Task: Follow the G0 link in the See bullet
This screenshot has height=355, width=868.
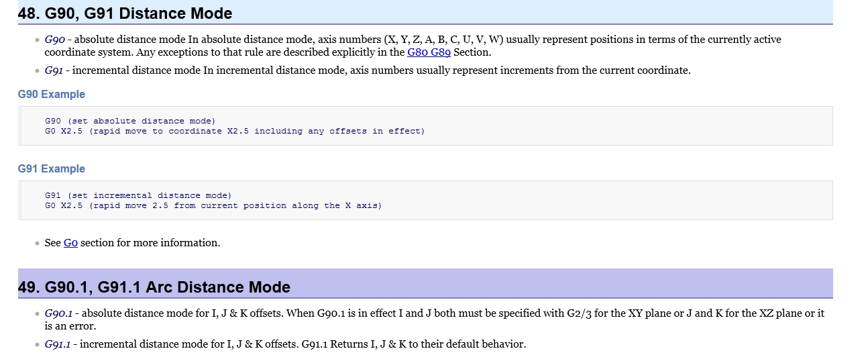Action: (x=70, y=243)
